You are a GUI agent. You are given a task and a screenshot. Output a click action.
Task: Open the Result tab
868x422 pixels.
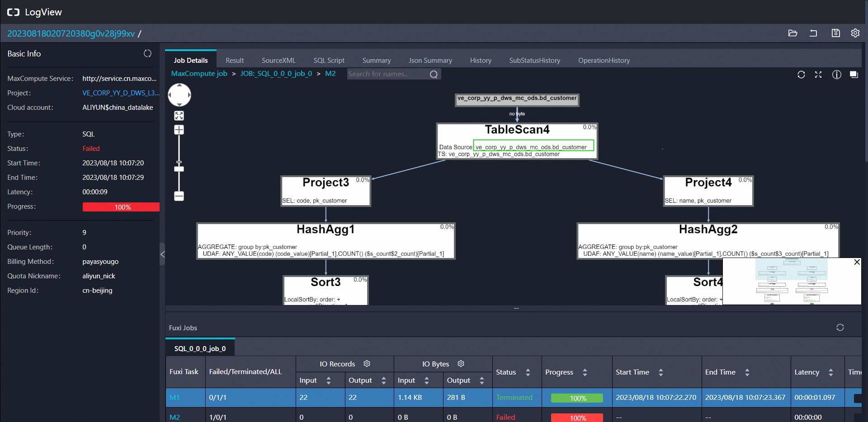tap(235, 60)
